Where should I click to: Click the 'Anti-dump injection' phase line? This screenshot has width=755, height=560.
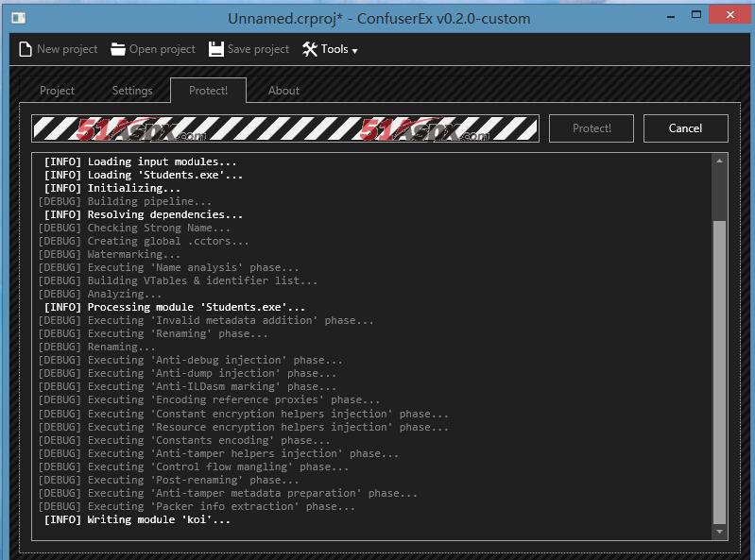[x=187, y=373]
